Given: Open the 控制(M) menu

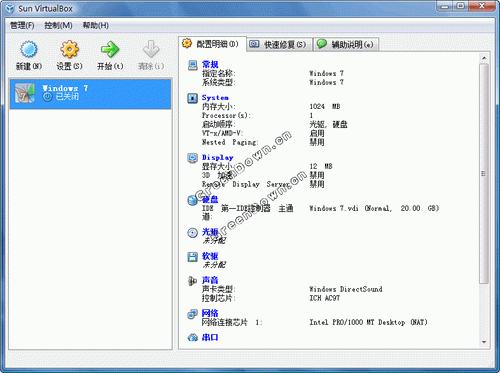Looking at the screenshot, I should 58,25.
